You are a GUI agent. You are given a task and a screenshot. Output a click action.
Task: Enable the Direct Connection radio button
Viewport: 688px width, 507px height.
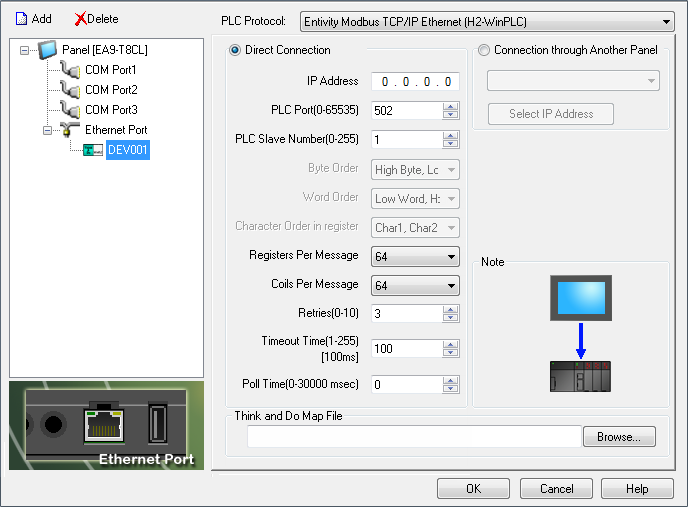(236, 50)
